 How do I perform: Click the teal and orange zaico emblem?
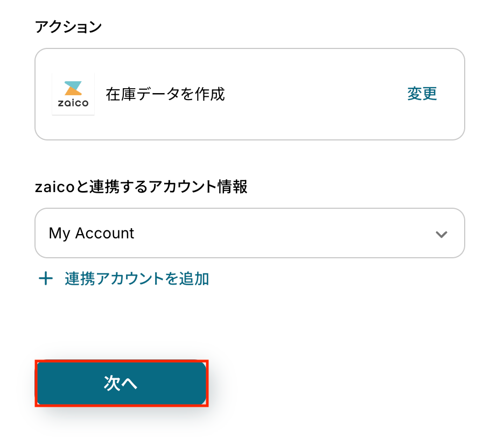click(73, 89)
